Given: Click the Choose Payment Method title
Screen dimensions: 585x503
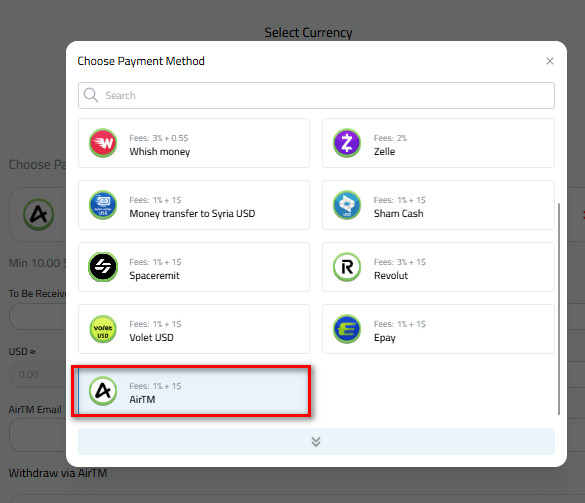Looking at the screenshot, I should [x=141, y=61].
